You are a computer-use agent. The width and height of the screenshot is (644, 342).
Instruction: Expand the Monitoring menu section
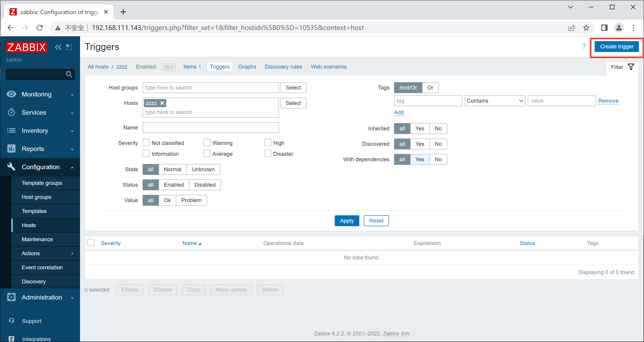(x=72, y=95)
